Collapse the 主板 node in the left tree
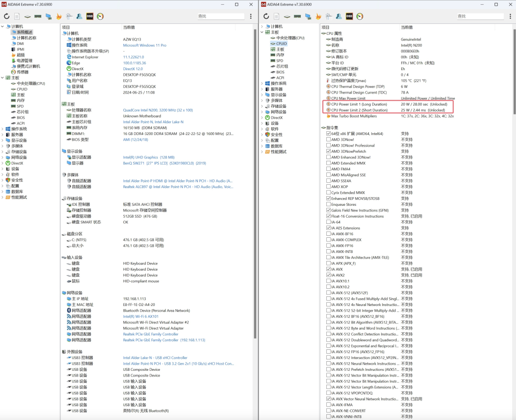This screenshot has width=516, height=420. [x=3, y=78]
